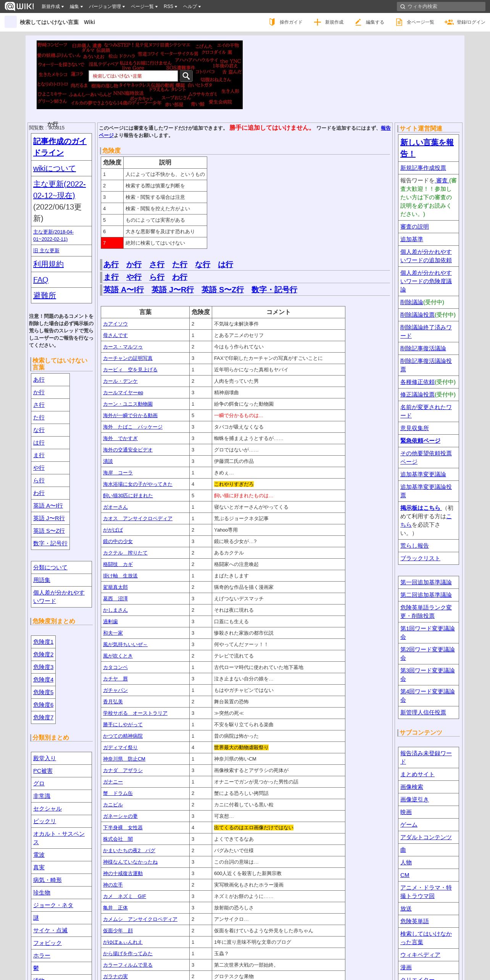
Task: Open 記事作成のガイドライン link
Action: pos(60,147)
